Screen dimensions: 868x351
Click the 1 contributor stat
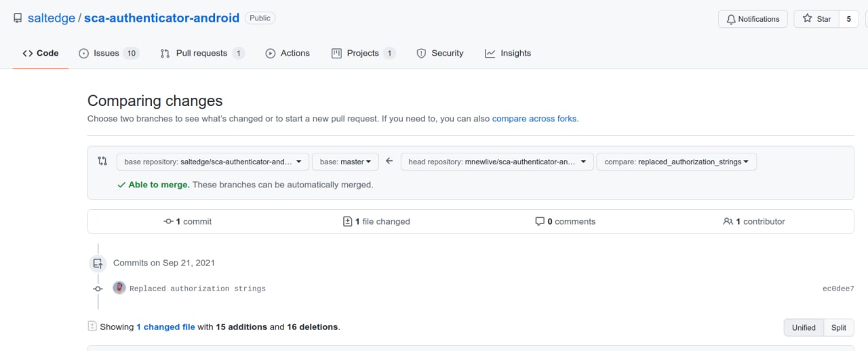coord(754,221)
